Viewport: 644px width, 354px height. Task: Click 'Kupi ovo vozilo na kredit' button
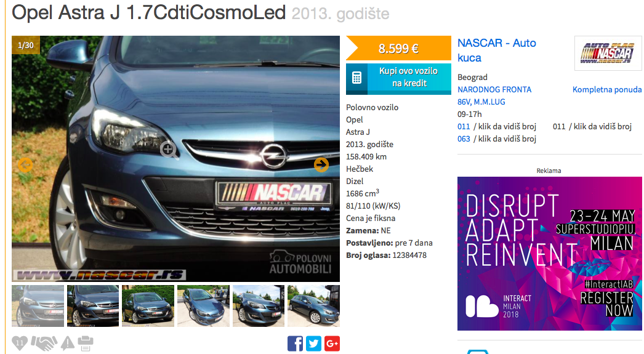(398, 78)
